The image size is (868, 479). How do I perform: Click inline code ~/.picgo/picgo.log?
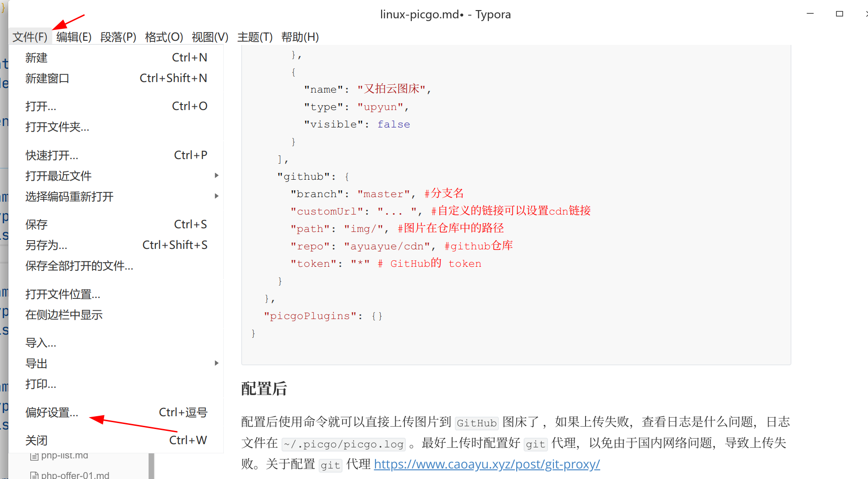(344, 444)
